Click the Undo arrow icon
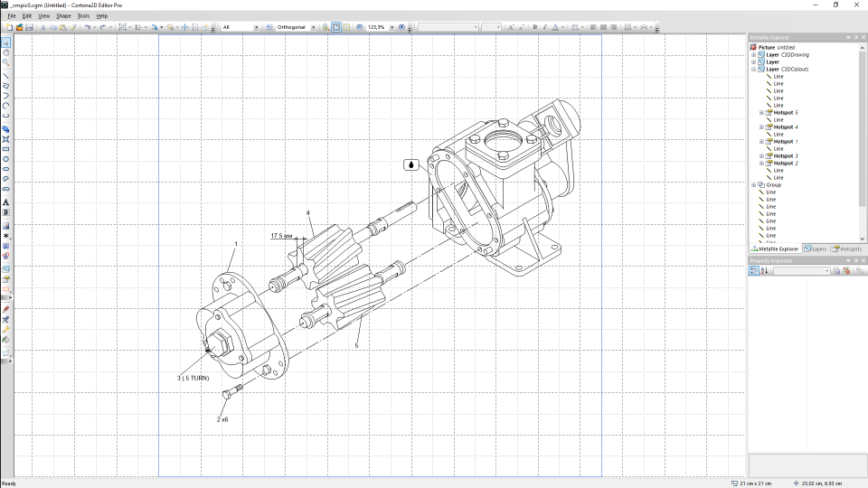This screenshot has width=868, height=488. (87, 27)
